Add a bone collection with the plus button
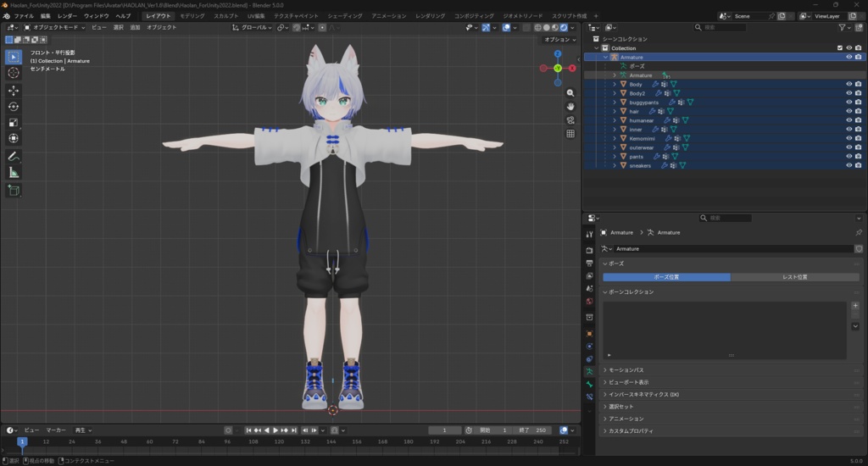This screenshot has width=868, height=466. (855, 306)
